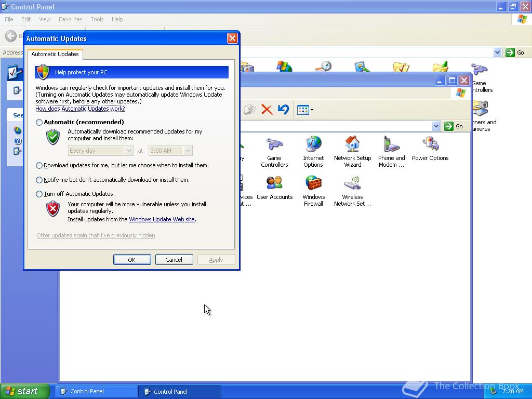Click OK to confirm update settings
This screenshot has height=399, width=532.
[x=132, y=259]
